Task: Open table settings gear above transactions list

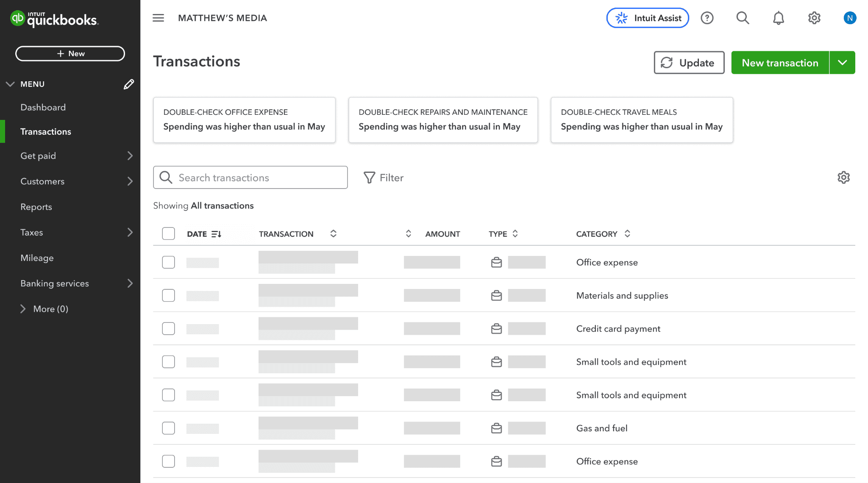Action: (x=843, y=178)
